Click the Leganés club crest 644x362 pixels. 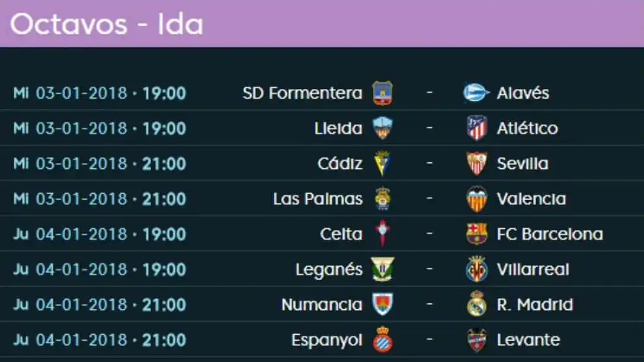(x=382, y=269)
